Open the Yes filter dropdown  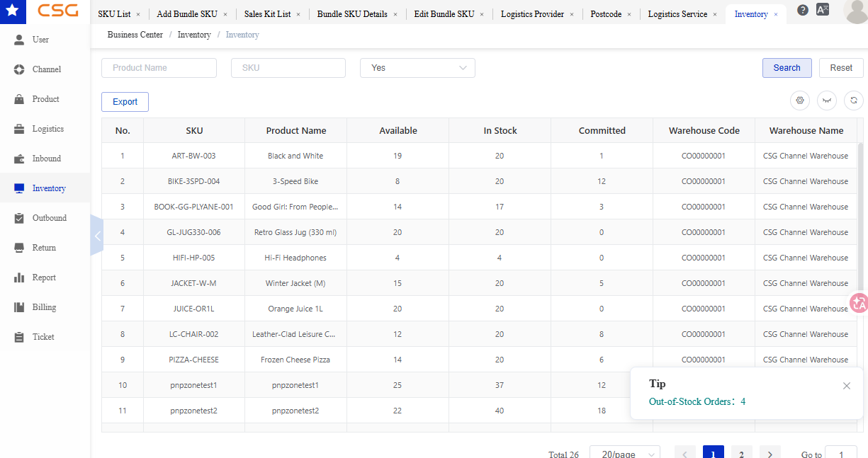[417, 68]
